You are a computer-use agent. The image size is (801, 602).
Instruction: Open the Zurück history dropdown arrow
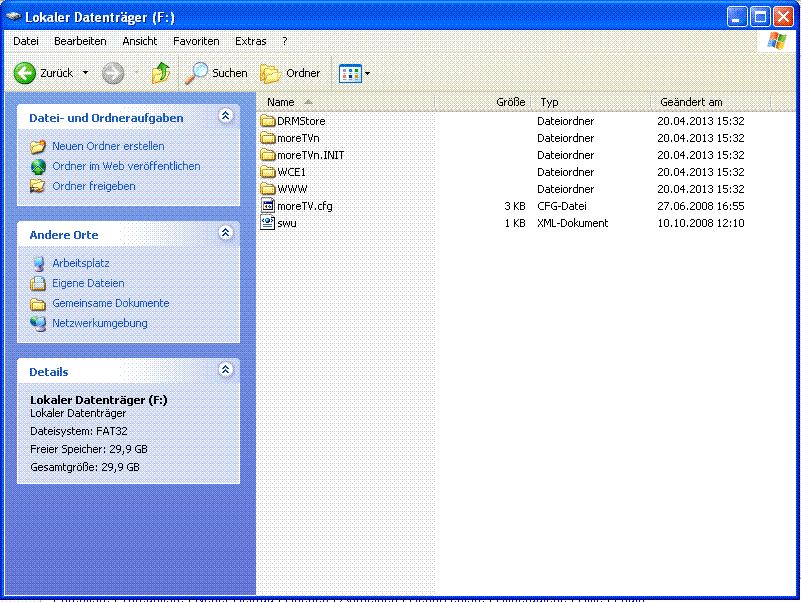pos(85,73)
